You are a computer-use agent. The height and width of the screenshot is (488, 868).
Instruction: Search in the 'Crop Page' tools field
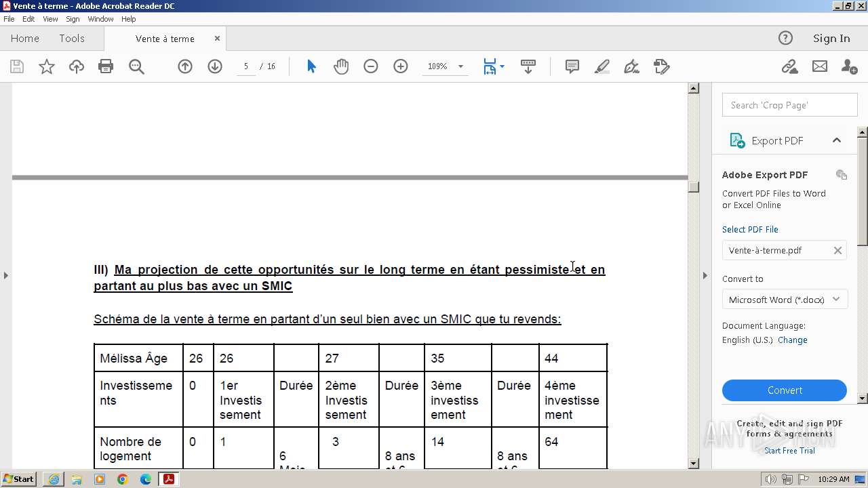(x=790, y=105)
